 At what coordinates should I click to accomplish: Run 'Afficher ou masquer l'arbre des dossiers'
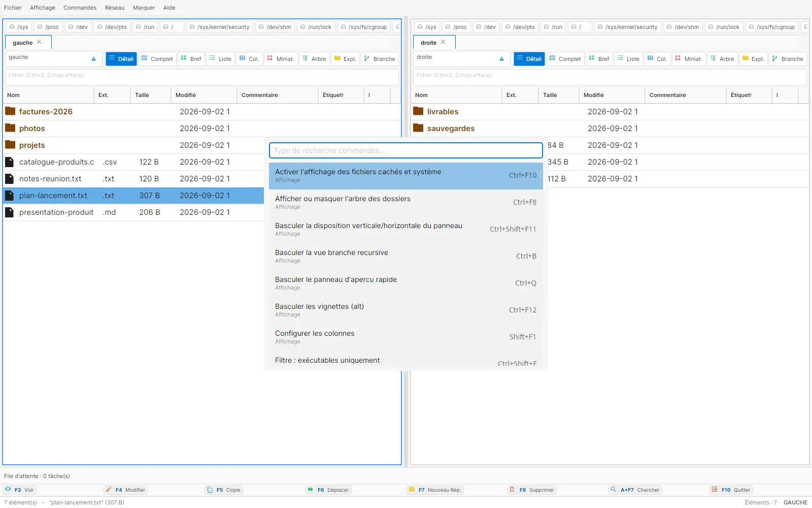(406, 203)
